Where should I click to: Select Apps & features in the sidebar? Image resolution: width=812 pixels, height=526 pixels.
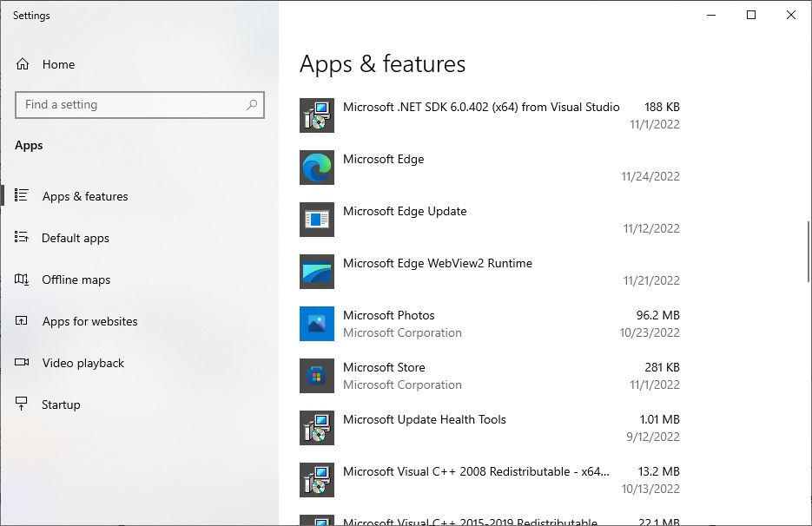(x=85, y=196)
